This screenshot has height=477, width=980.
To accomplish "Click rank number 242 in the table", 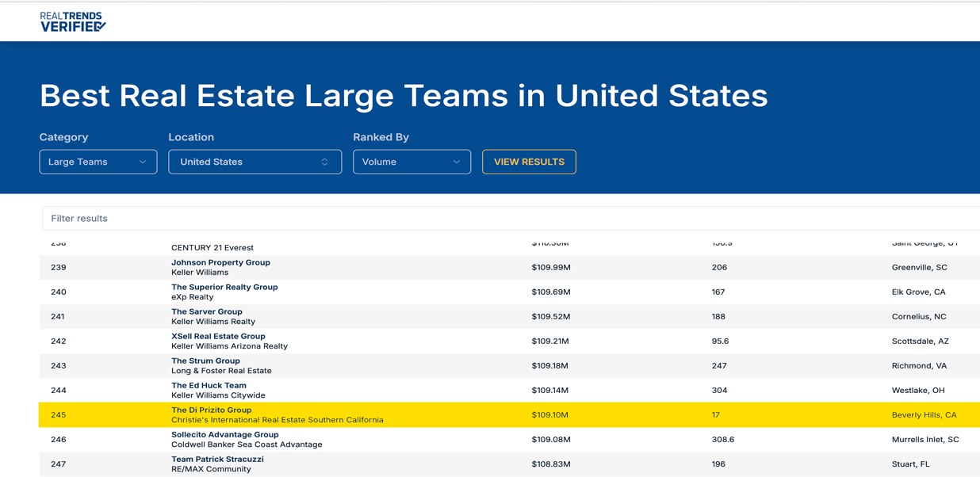I will coord(59,342).
